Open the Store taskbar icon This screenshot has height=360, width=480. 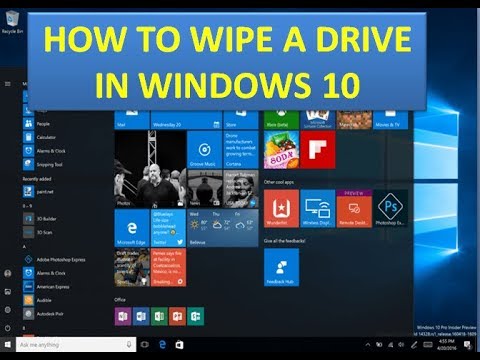(x=179, y=344)
